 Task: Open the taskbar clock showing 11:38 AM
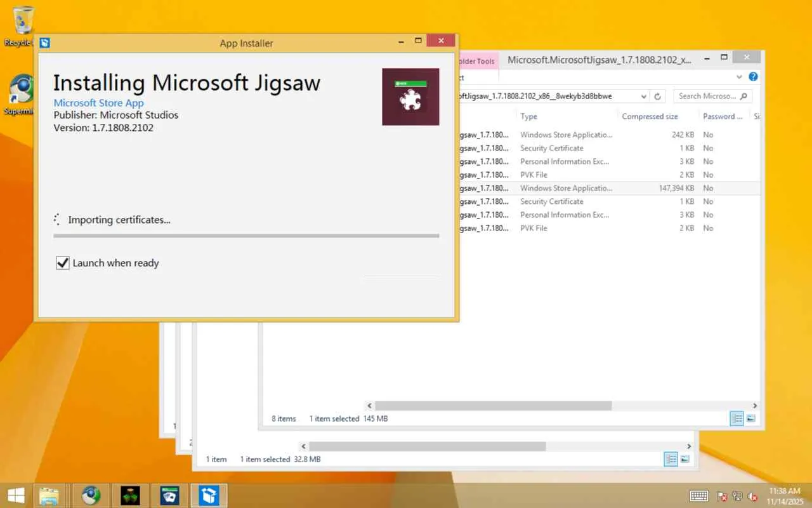[785, 496]
